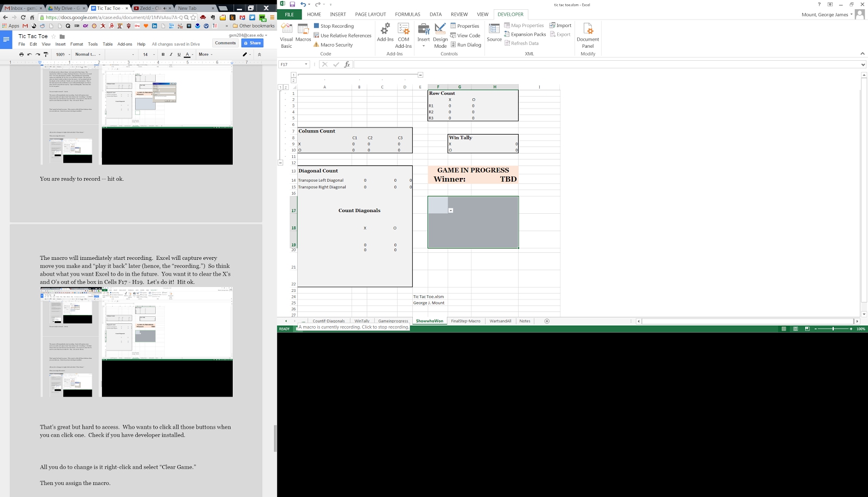Screen dimensions: 868x497
Task: Click the XML Source icon
Action: (494, 33)
